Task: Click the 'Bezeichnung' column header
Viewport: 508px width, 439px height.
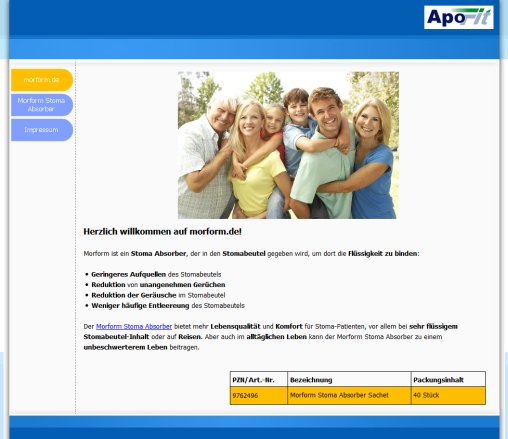Action: [x=349, y=379]
